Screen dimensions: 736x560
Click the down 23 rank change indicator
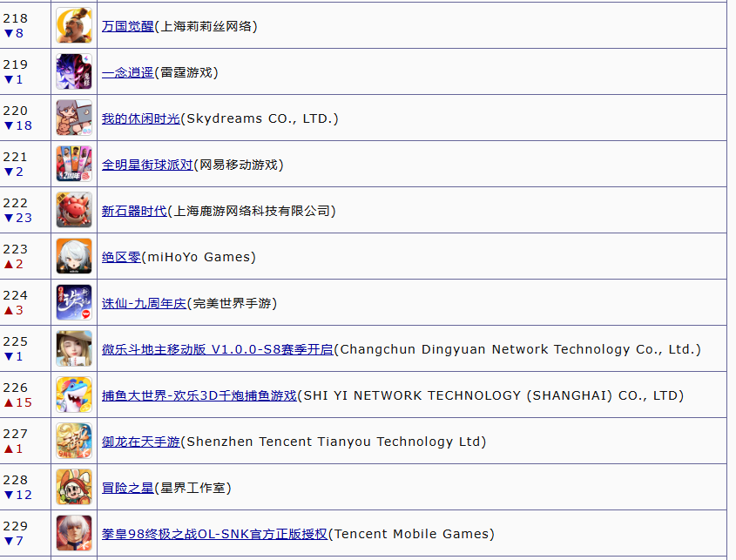pos(18,218)
